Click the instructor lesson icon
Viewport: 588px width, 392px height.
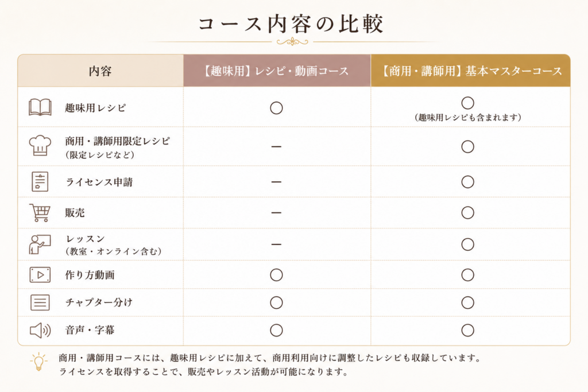pos(40,244)
